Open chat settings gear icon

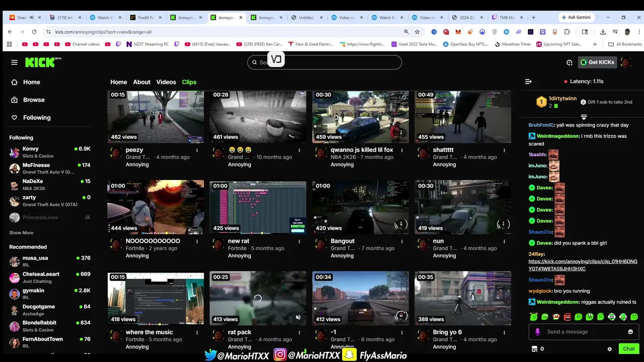pos(609,349)
